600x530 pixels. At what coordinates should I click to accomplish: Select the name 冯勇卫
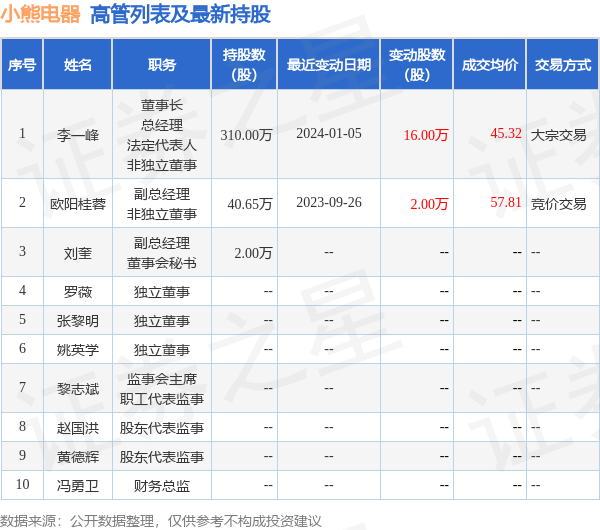coord(78,486)
